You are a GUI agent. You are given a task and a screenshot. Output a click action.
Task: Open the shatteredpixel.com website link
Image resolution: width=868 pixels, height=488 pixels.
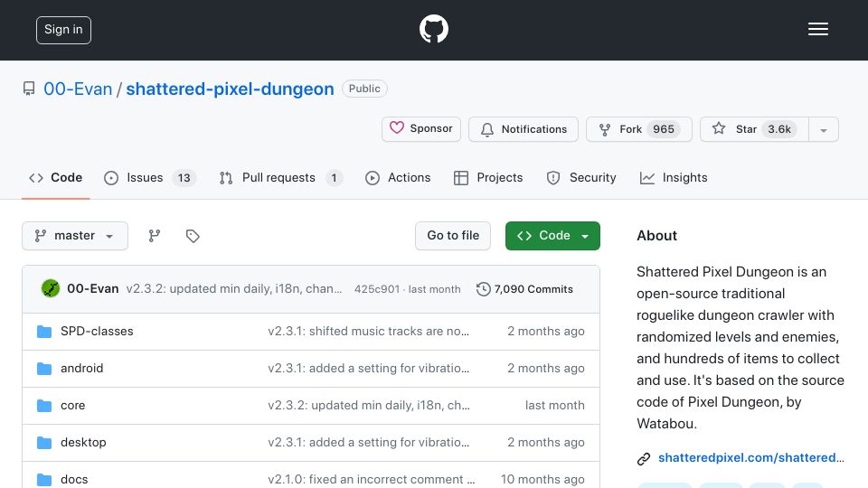(x=751, y=457)
